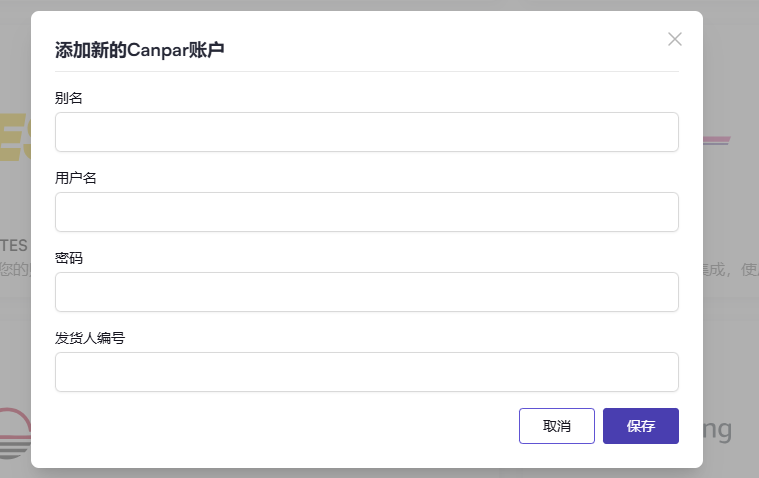Screen dimensions: 759x478
Task: Close the 添加新的Canpar账户 dialog with the X icon
Action: 675,39
